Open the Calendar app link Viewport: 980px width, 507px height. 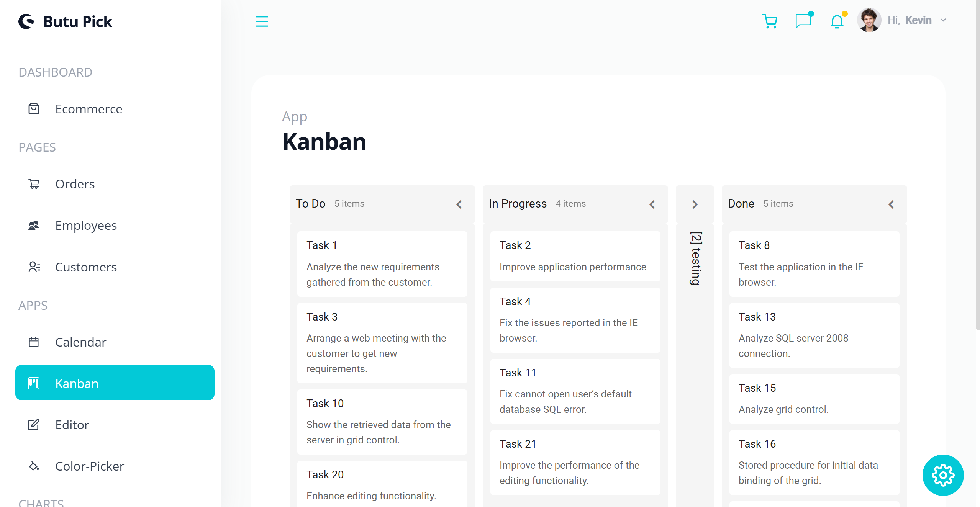coord(80,342)
